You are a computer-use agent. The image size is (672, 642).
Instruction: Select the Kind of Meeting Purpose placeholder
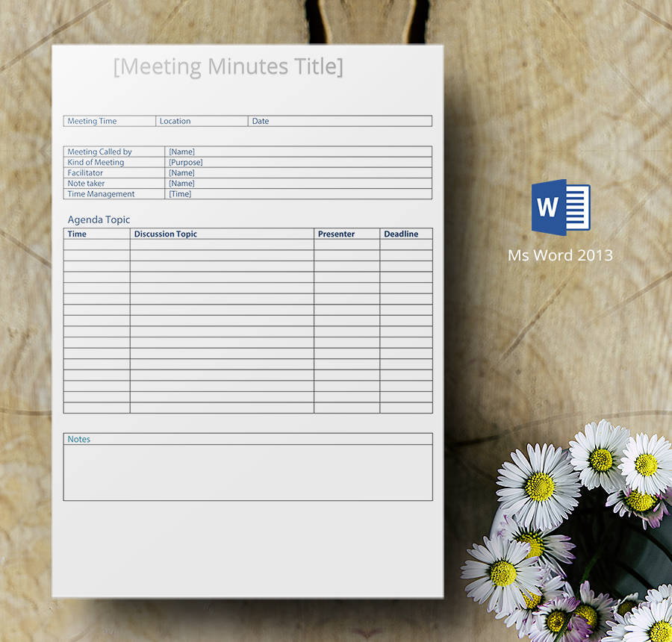pos(186,162)
